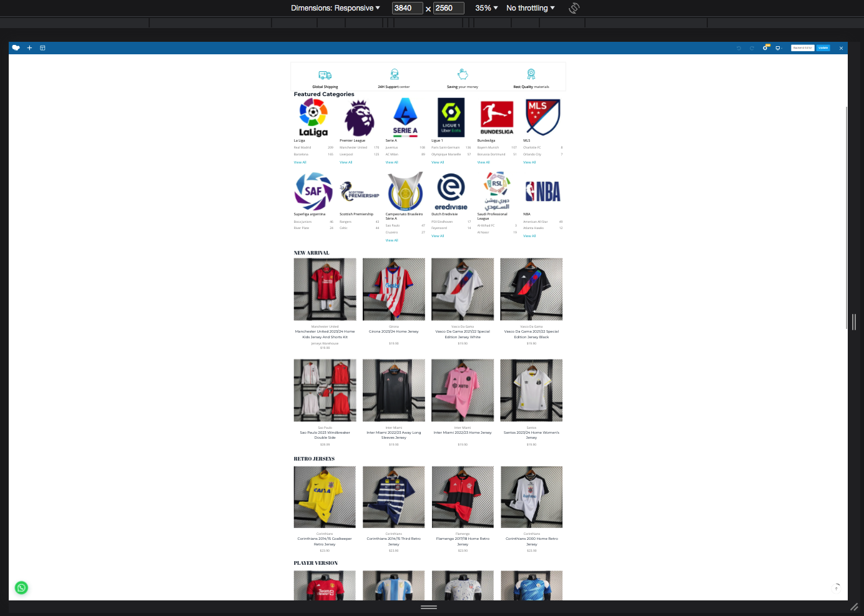Open the Ligue 1 category logo
This screenshot has width=864, height=616.
(x=451, y=117)
